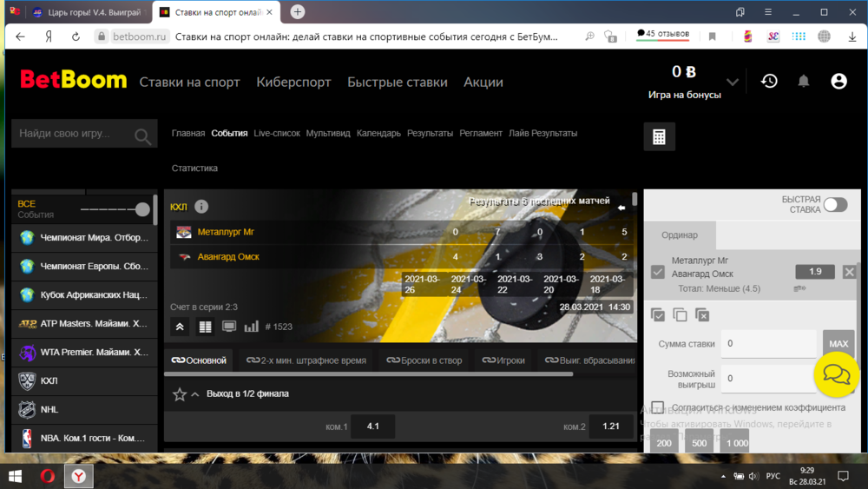
Task: Click the horizontal scrollbar under the market tabs
Action: pyautogui.click(x=369, y=375)
